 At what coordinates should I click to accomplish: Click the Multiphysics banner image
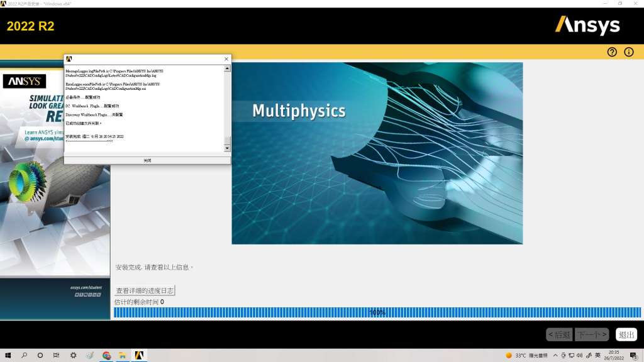[377, 153]
